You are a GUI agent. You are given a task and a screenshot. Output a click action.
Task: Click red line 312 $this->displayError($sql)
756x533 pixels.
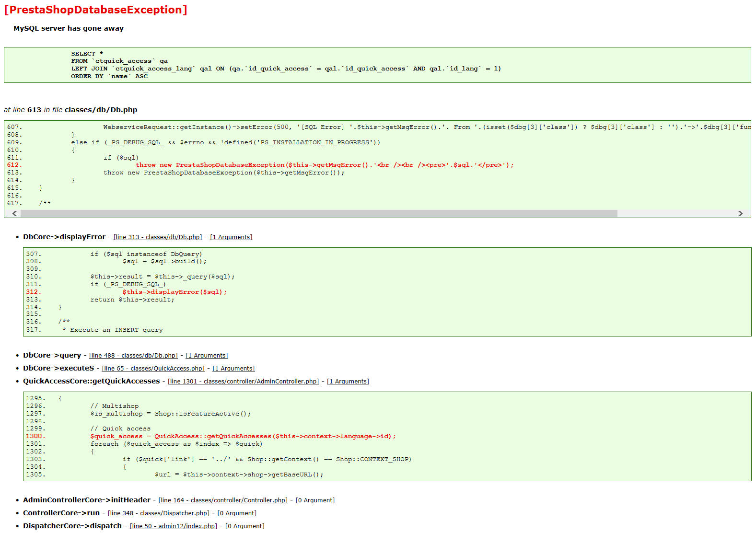[x=174, y=292]
